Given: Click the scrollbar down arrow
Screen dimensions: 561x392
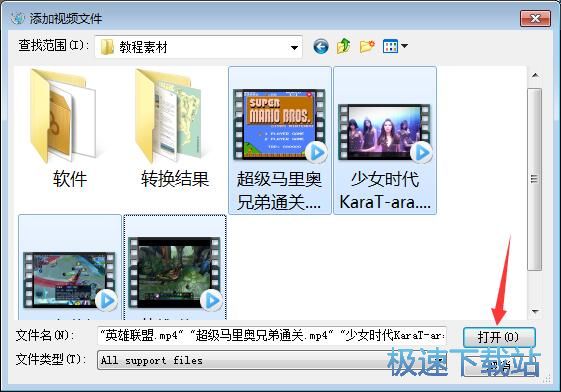Looking at the screenshot, I should point(535,312).
